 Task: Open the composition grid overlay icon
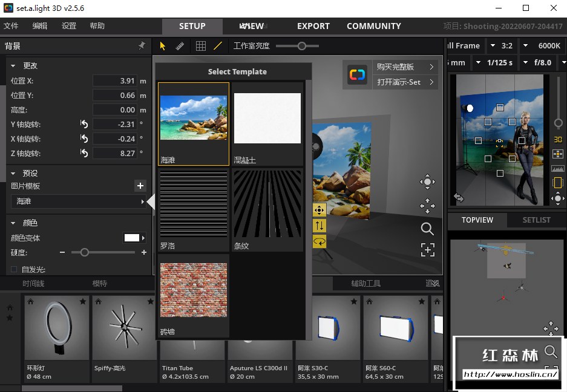point(558,154)
